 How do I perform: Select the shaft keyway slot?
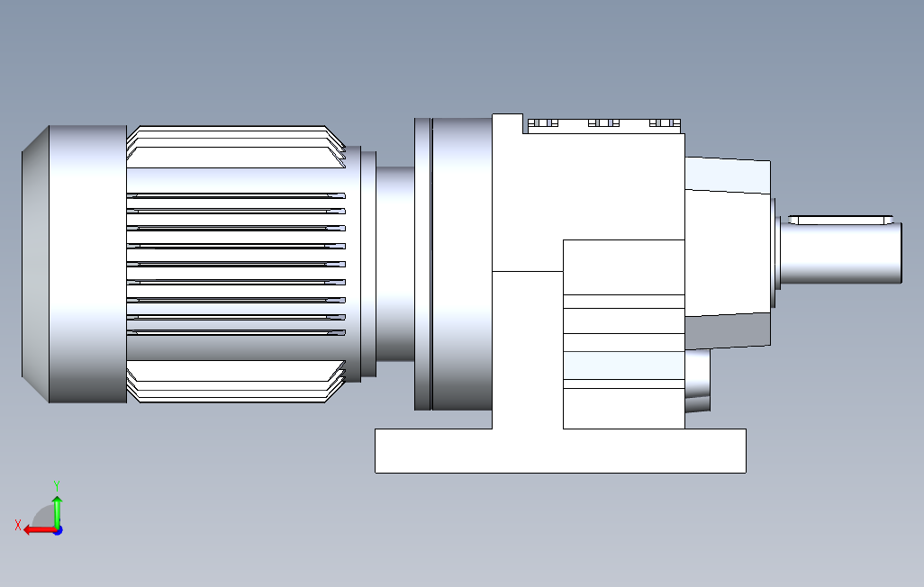(841, 220)
